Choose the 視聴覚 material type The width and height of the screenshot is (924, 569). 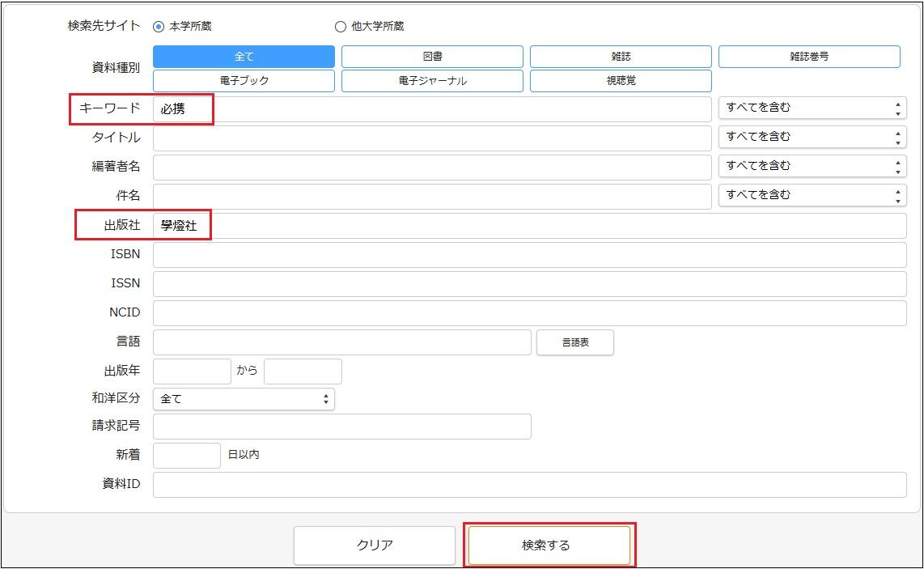[x=621, y=81]
